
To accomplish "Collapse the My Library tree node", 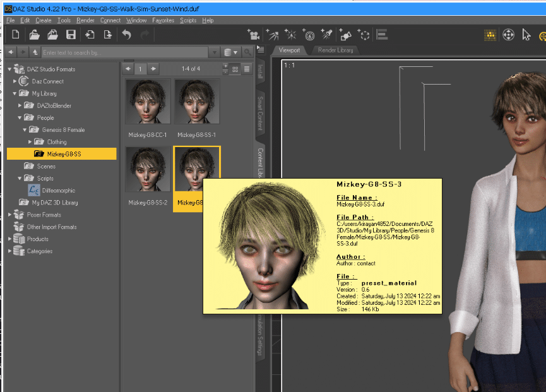I will (x=15, y=93).
